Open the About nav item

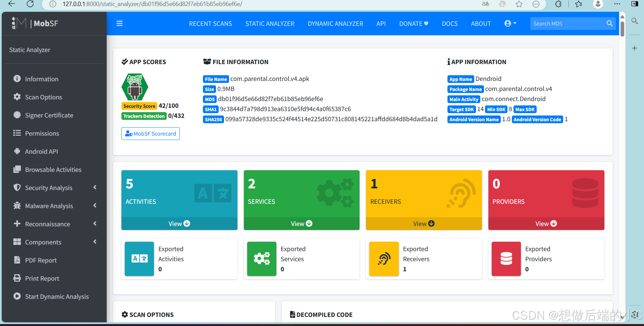tap(481, 24)
